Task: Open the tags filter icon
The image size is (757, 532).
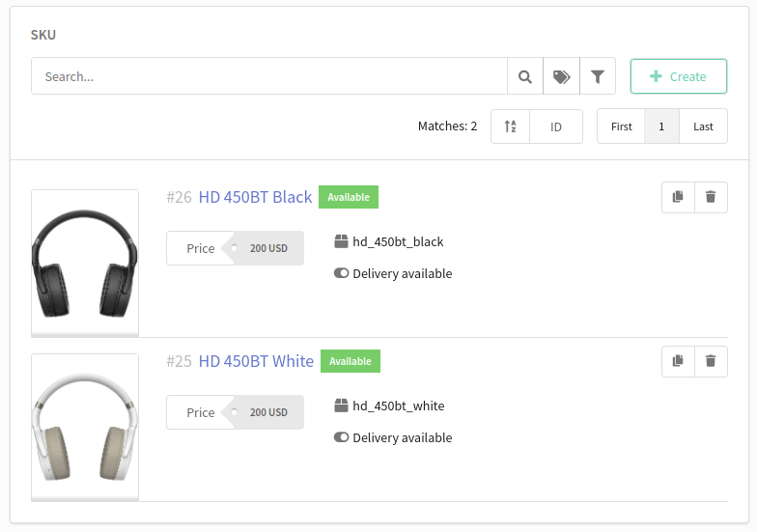Action: tap(562, 76)
